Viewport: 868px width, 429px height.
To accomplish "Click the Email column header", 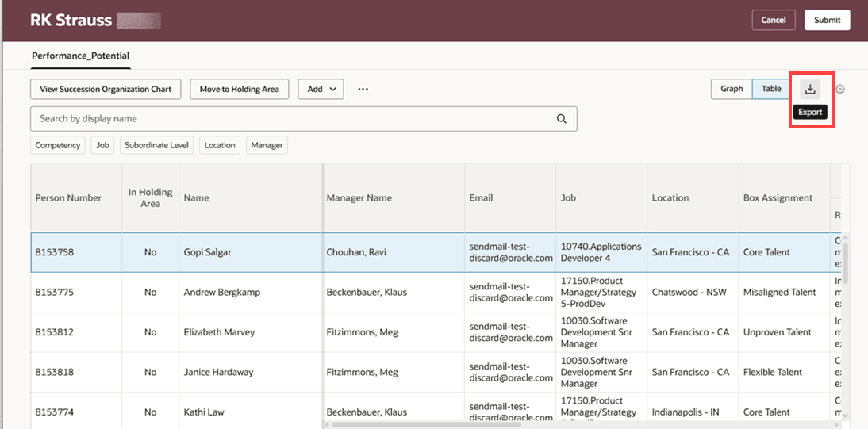I will 510,197.
